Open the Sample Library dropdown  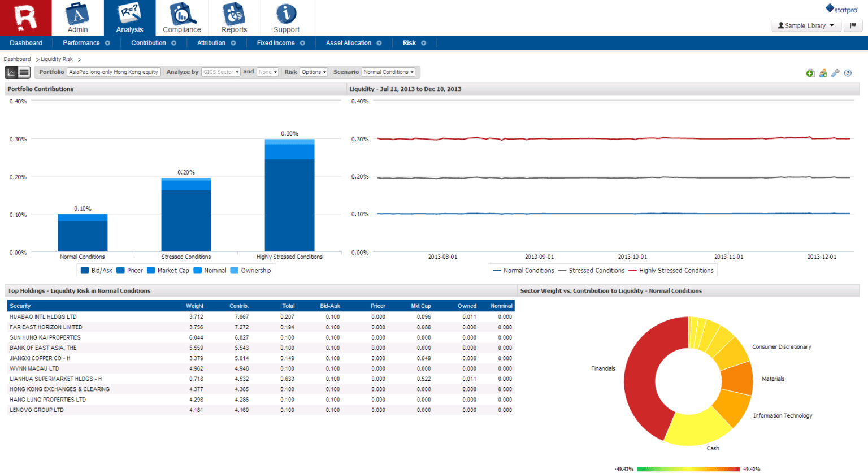pos(806,25)
